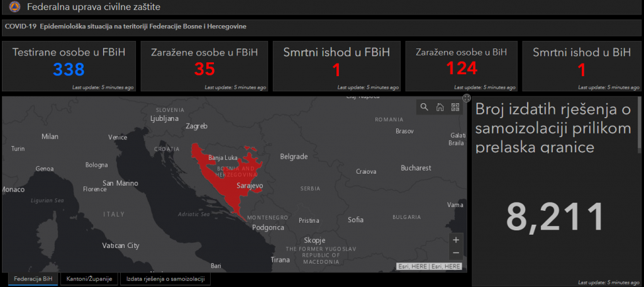Switch to the Federacija BiH tab
Viewport: 644px width, 287px height.
[x=33, y=278]
